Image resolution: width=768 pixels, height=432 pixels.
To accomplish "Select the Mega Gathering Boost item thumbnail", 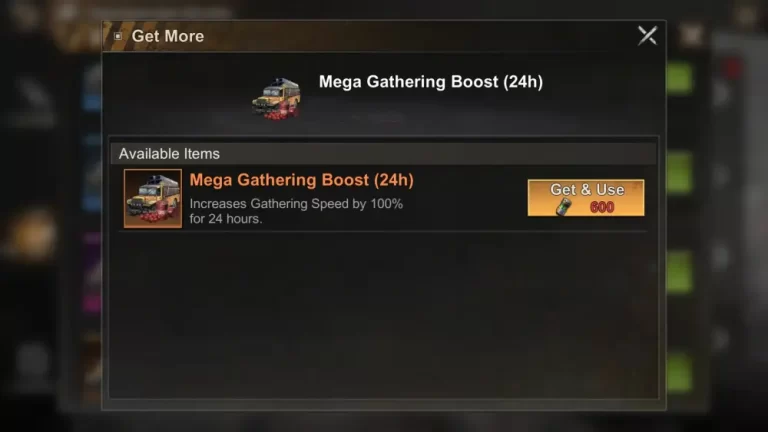I will [x=153, y=198].
